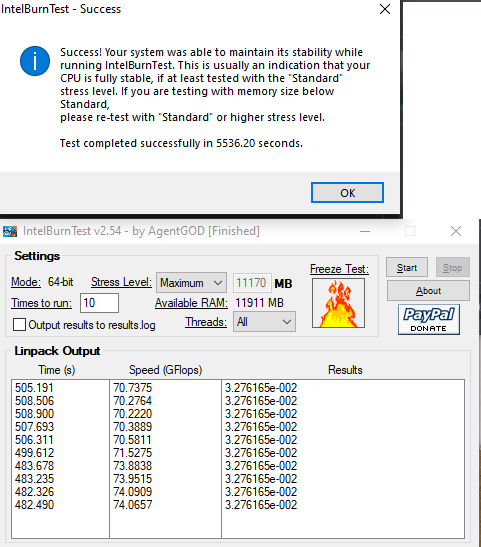
Task: Click the greyed-out Stop button
Action: [x=452, y=268]
